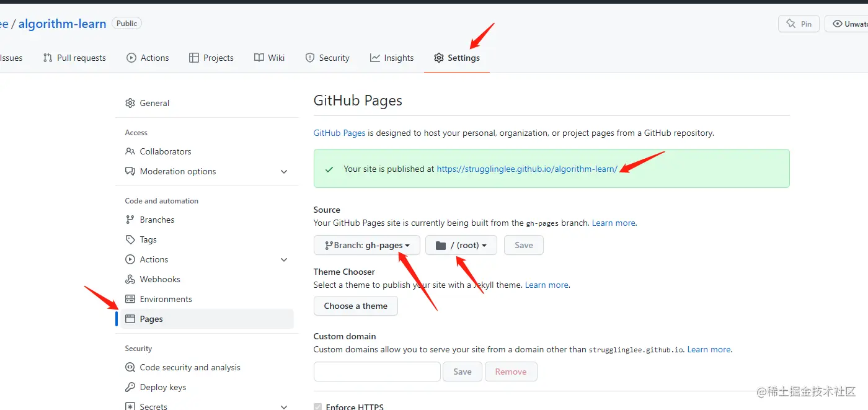This screenshot has height=410, width=868.
Task: Click the Collaborators people icon
Action: click(130, 151)
